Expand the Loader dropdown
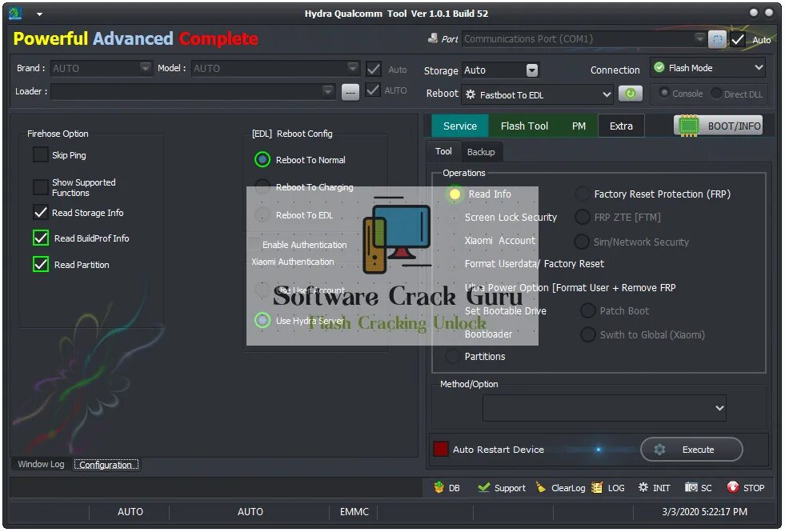This screenshot has height=532, width=785. 327,91
